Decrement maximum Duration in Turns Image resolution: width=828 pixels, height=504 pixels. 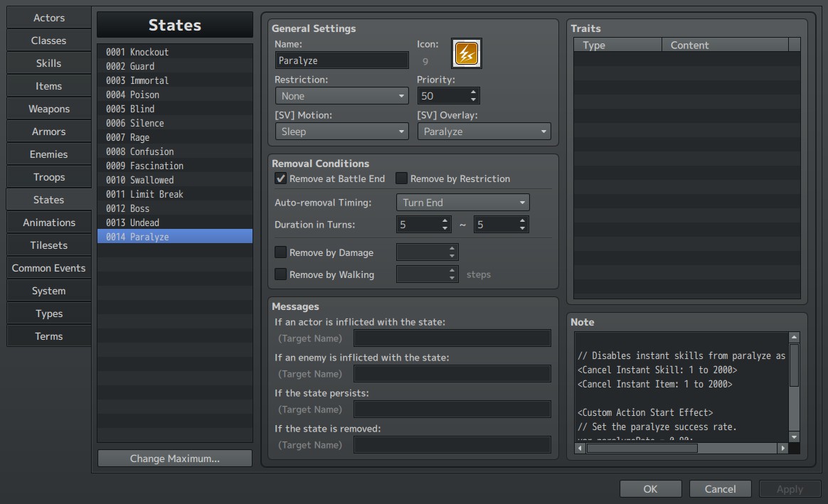(522, 228)
